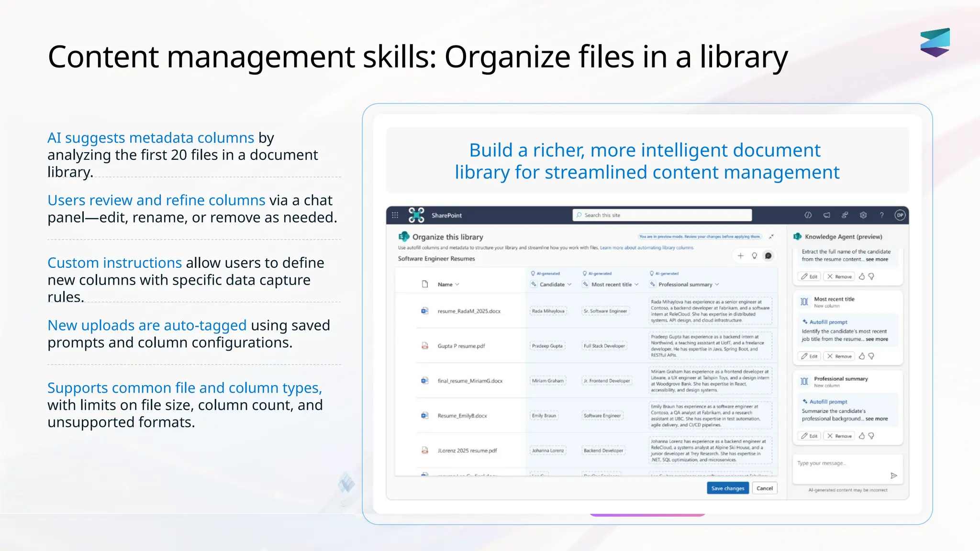This screenshot has height=551, width=980.
Task: Select the Rada Mihaylova candidate cell
Action: click(548, 311)
